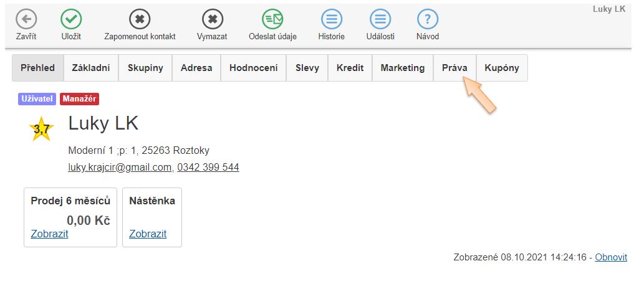Go to the Hodnocení tab
The width and height of the screenshot is (644, 299).
click(253, 68)
